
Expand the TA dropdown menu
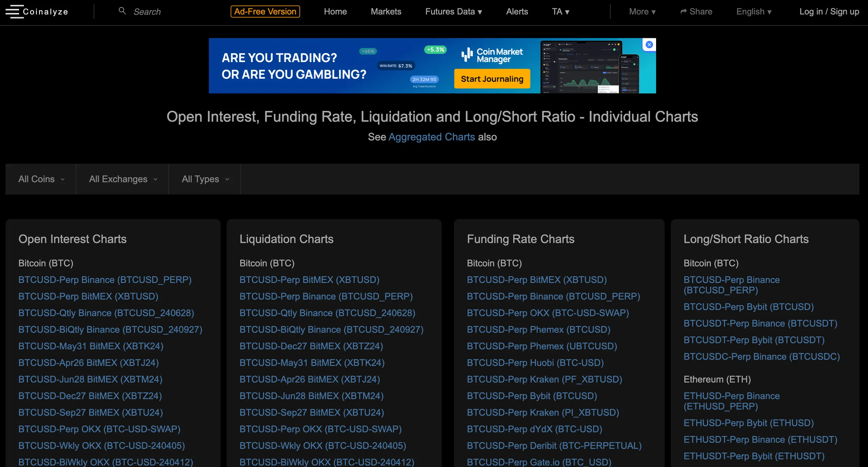pos(560,12)
